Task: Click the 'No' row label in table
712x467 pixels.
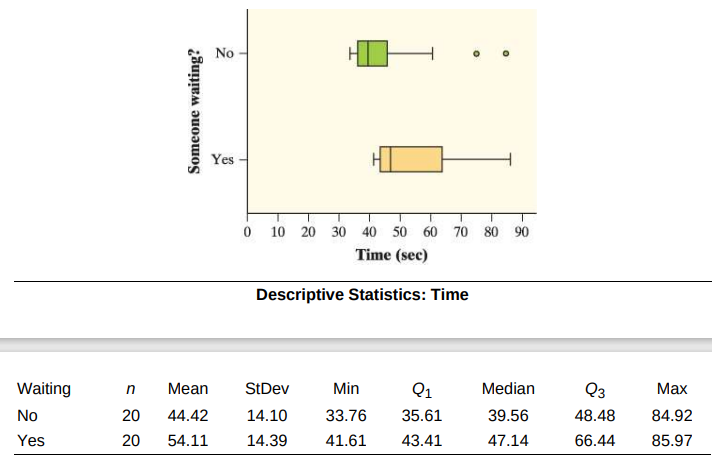Action: tap(29, 415)
